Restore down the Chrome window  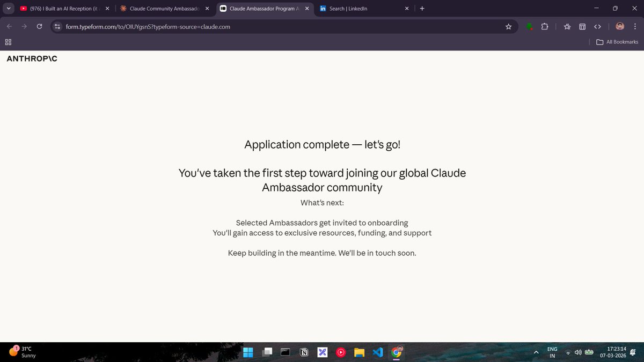615,9
